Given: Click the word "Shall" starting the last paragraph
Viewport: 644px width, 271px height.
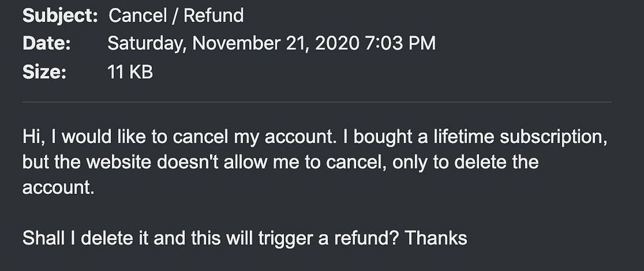Looking at the screenshot, I should coord(44,239).
